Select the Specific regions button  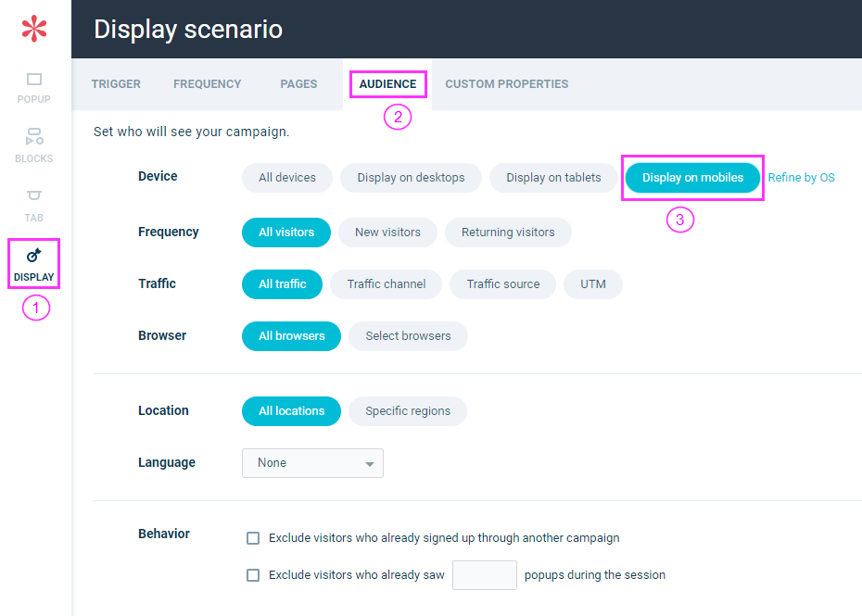tap(407, 411)
